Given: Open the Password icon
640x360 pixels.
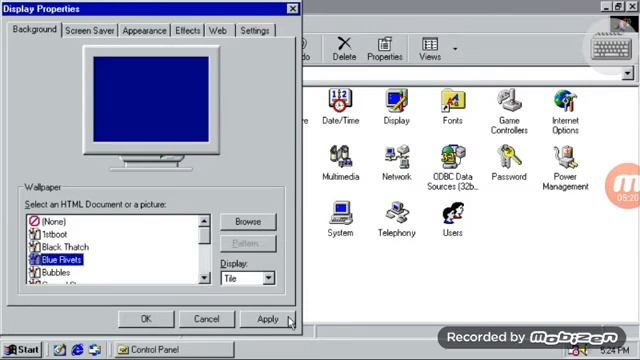Looking at the screenshot, I should [509, 162].
